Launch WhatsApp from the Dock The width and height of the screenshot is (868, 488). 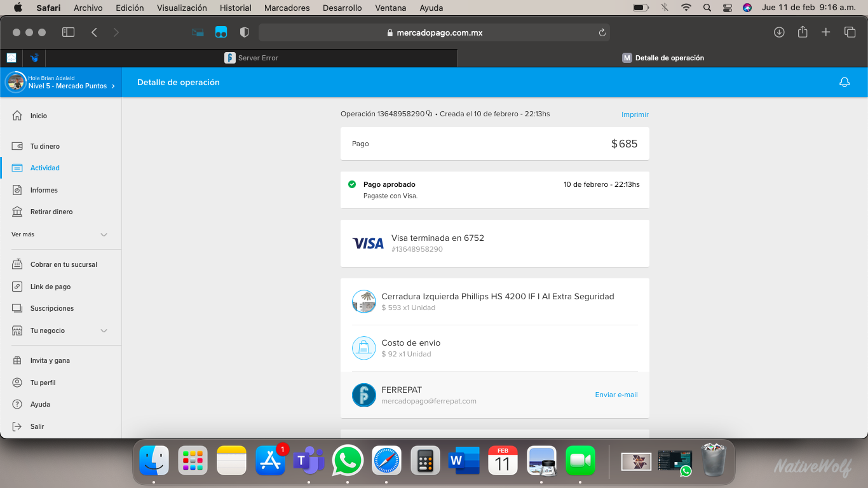coord(348,461)
